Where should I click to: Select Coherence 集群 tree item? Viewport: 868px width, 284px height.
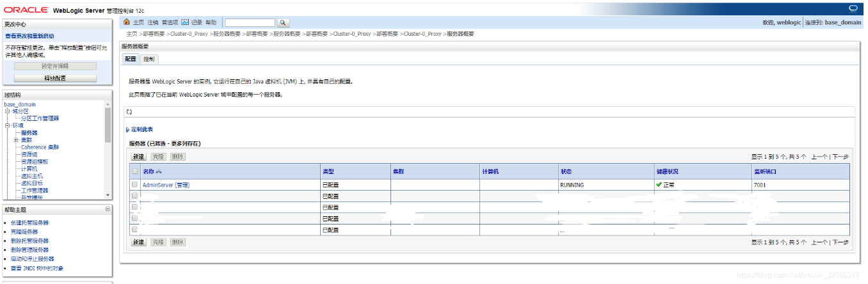40,147
